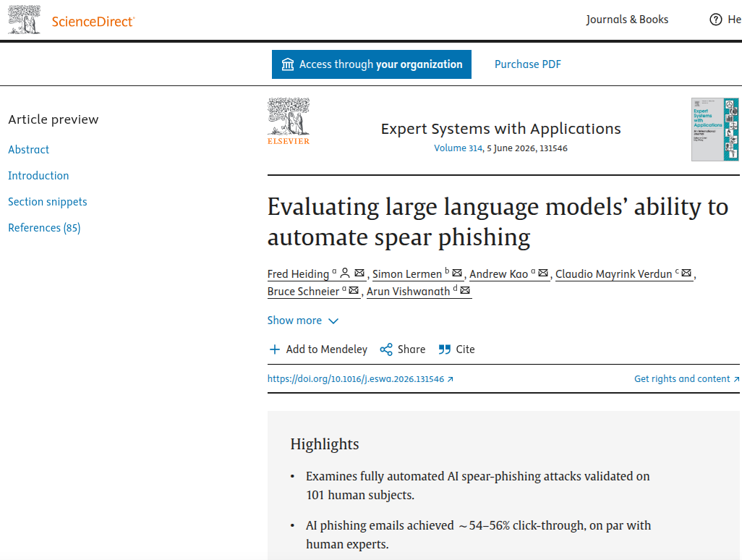The width and height of the screenshot is (742, 560).
Task: Click the Purchase PDF link
Action: coord(528,64)
